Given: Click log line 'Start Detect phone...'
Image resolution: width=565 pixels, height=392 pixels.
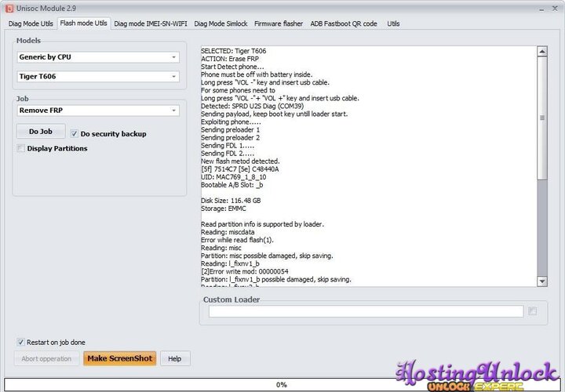Looking at the screenshot, I should tap(232, 67).
